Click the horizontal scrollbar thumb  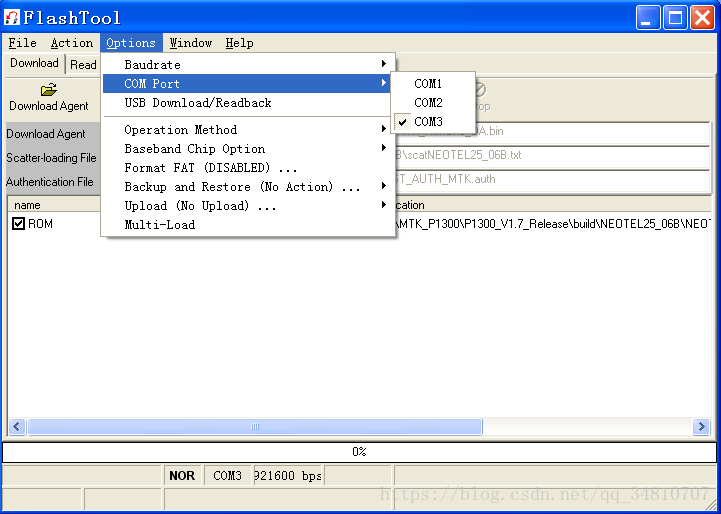[x=255, y=427]
